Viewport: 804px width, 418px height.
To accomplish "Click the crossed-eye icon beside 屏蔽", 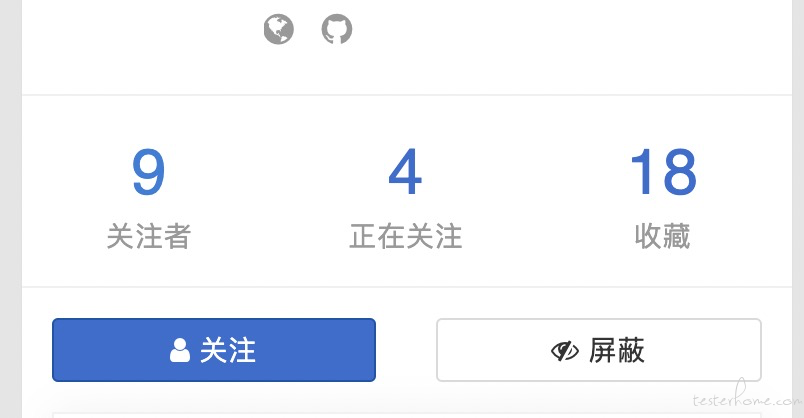I will [x=565, y=351].
